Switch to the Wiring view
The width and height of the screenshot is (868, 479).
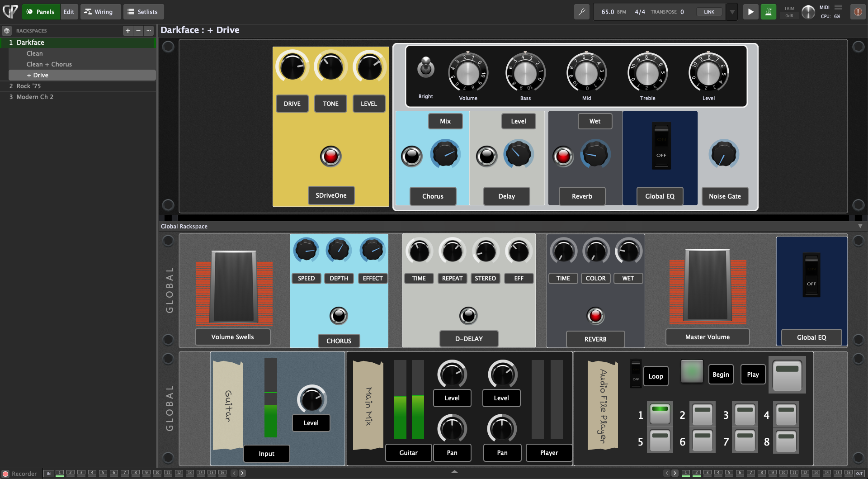100,12
